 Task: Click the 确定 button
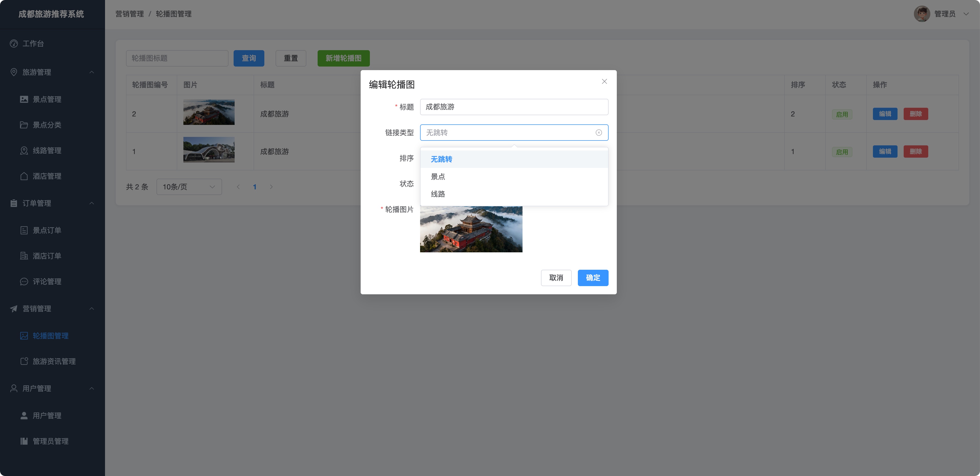click(593, 278)
